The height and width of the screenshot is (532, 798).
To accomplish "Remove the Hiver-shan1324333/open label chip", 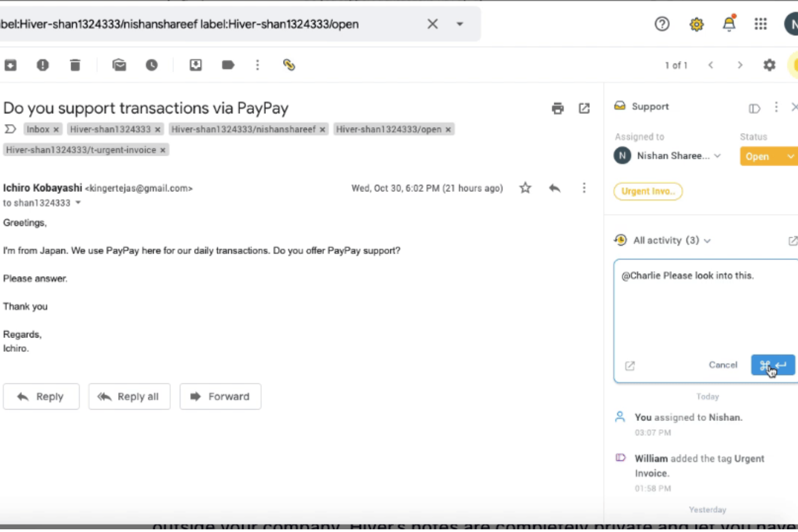I will (448, 129).
